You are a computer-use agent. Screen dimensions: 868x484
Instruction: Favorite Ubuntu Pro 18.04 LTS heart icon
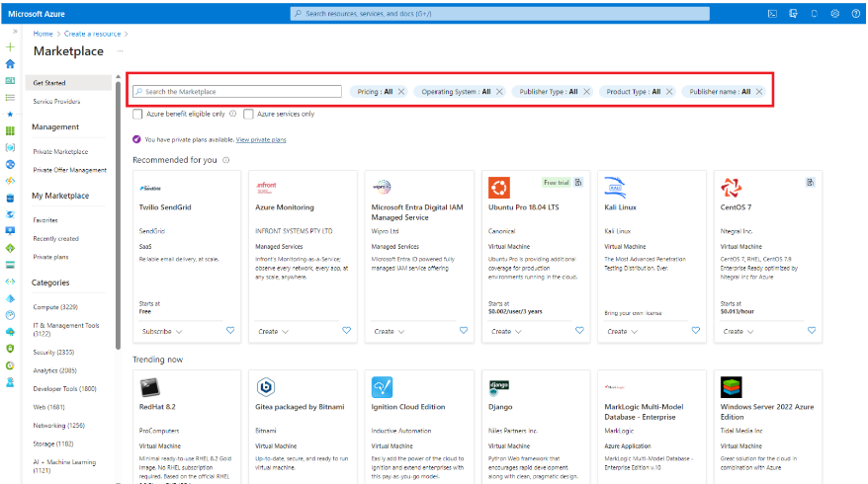pyautogui.click(x=579, y=330)
